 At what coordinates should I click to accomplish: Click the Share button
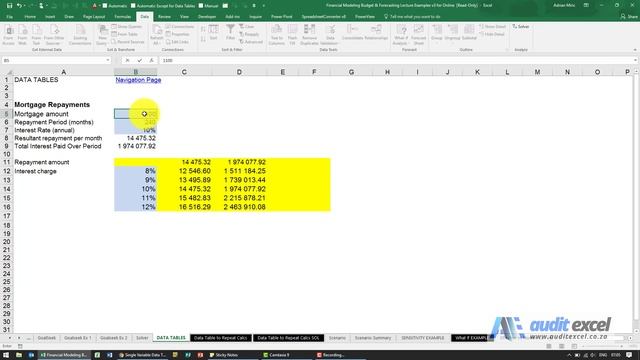point(629,17)
